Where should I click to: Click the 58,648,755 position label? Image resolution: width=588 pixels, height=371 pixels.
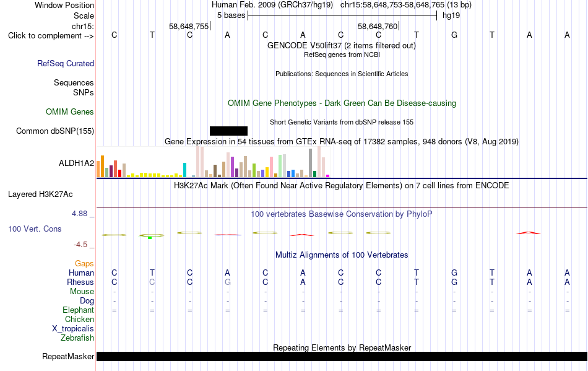189,26
